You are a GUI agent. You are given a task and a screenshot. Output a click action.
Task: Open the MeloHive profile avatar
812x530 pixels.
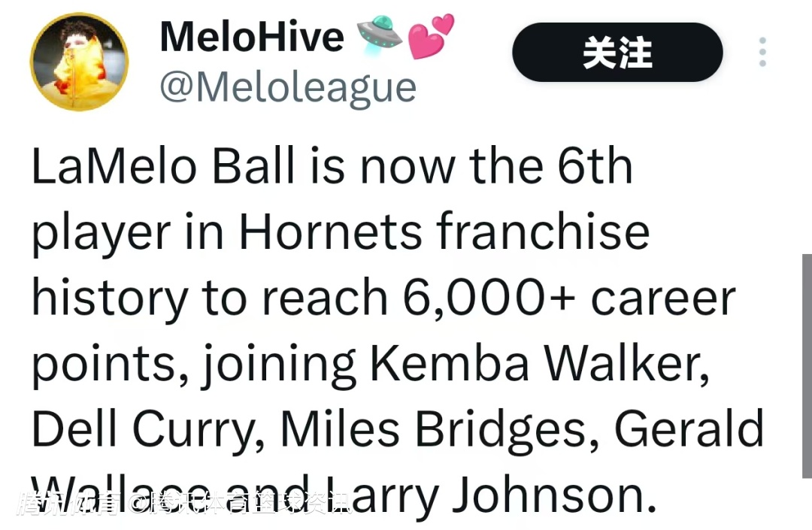(79, 62)
